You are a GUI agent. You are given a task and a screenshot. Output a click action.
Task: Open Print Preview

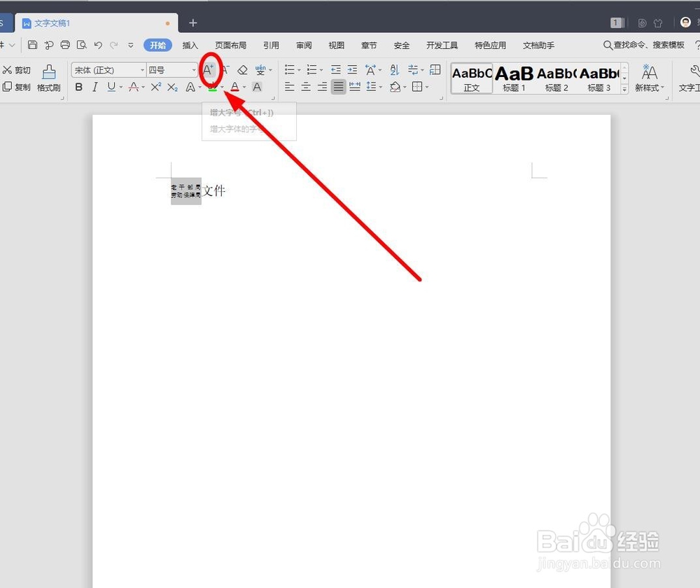(82, 45)
